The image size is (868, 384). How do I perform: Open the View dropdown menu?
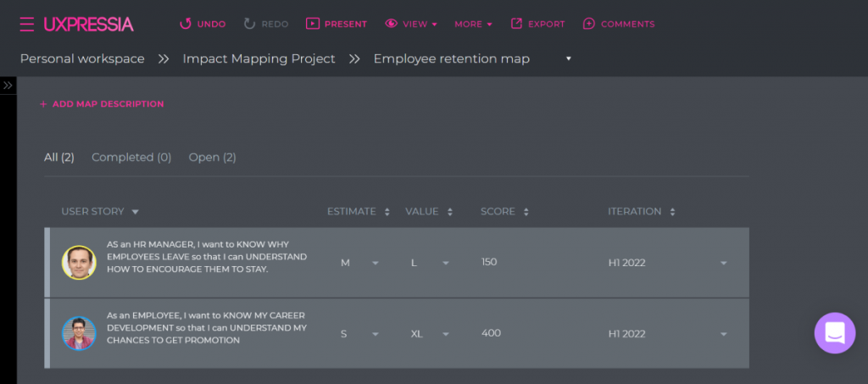tap(411, 24)
